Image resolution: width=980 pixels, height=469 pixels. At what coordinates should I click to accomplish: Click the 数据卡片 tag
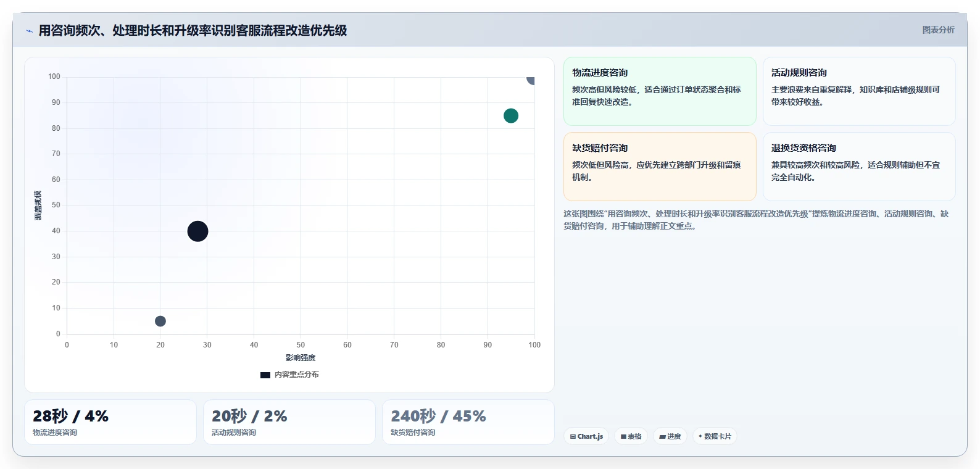pyautogui.click(x=715, y=436)
